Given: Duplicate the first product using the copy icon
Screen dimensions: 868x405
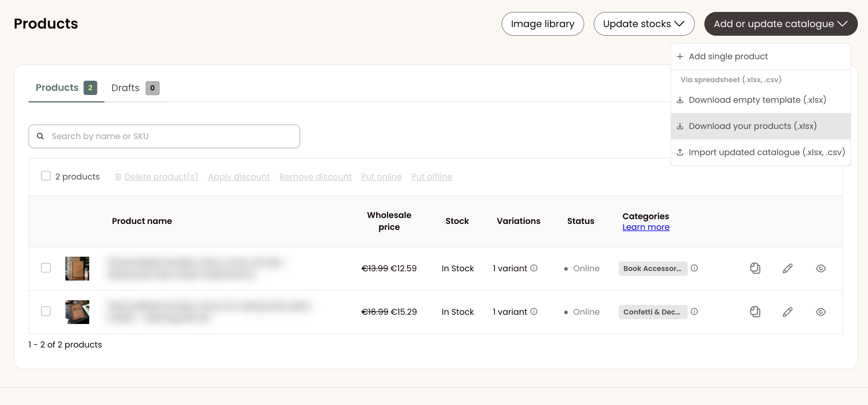Looking at the screenshot, I should tap(755, 268).
